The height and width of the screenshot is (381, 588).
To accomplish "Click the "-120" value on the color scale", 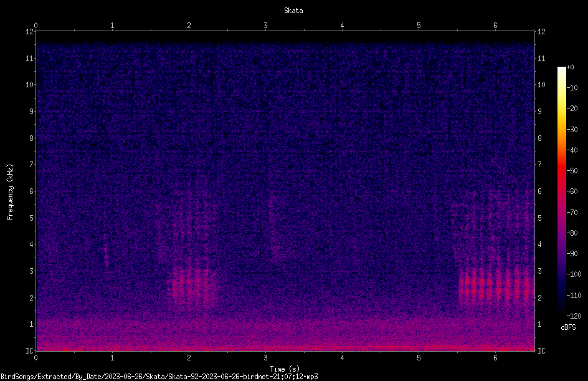I will click(x=574, y=316).
